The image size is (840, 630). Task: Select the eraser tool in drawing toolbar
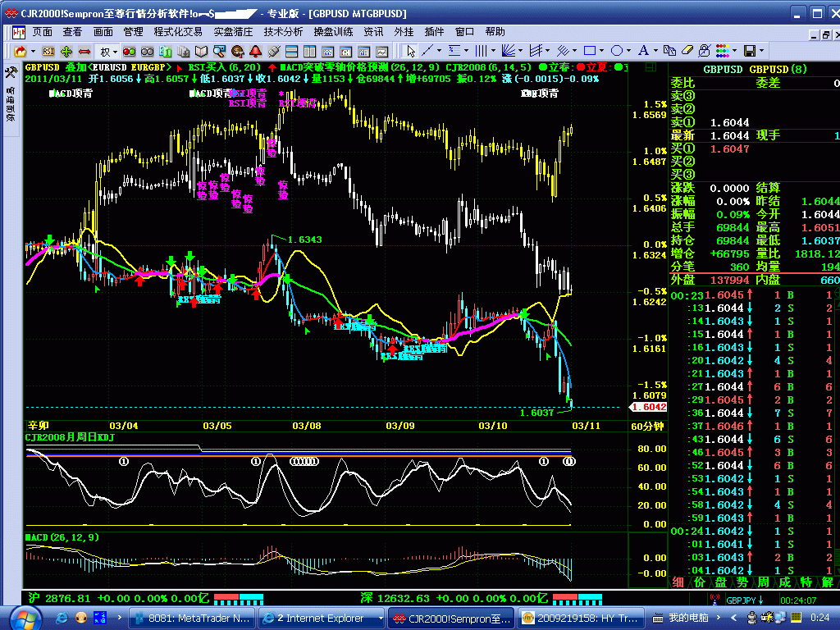coord(687,51)
